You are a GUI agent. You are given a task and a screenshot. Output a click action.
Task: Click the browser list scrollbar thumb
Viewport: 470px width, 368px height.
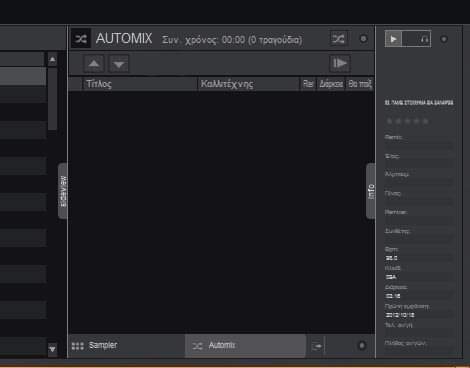[x=52, y=99]
